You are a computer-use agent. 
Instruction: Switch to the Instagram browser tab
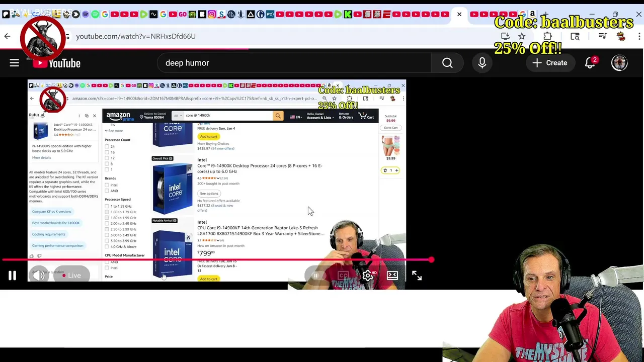coord(212,14)
